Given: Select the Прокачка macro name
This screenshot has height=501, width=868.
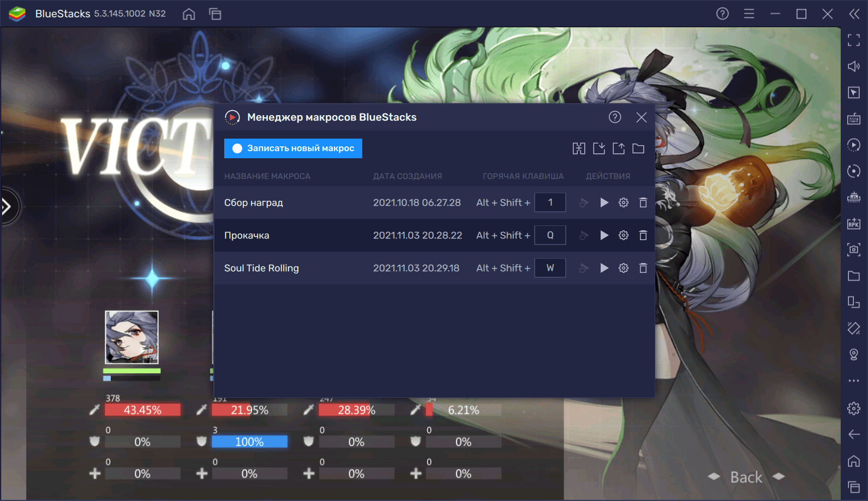Looking at the screenshot, I should (247, 235).
